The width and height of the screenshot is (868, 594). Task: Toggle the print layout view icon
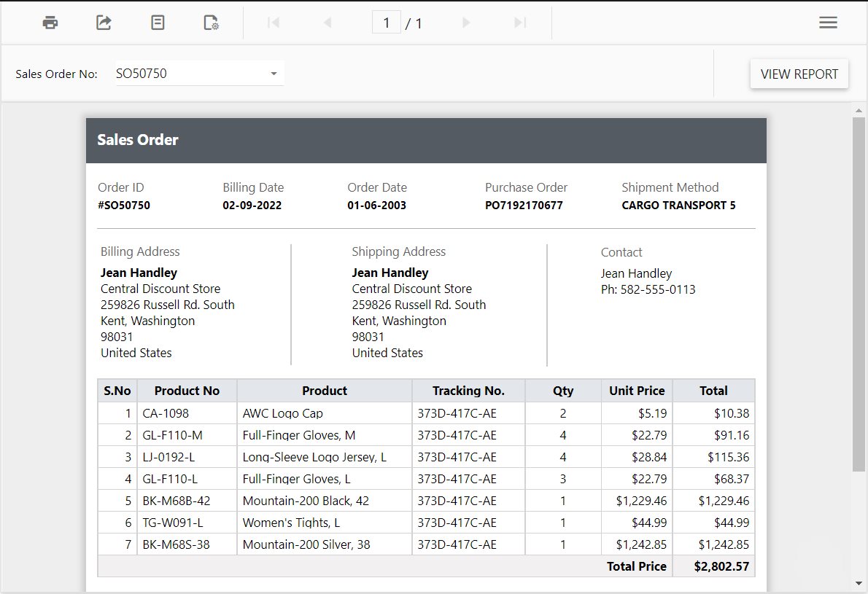pos(158,23)
